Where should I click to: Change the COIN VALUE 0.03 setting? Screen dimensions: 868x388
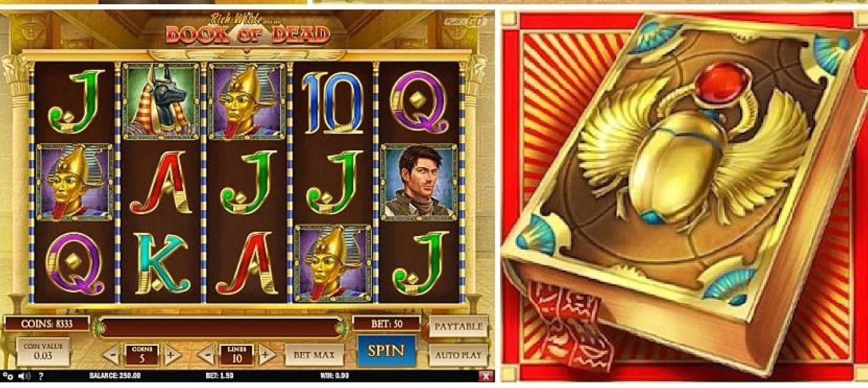tap(43, 352)
